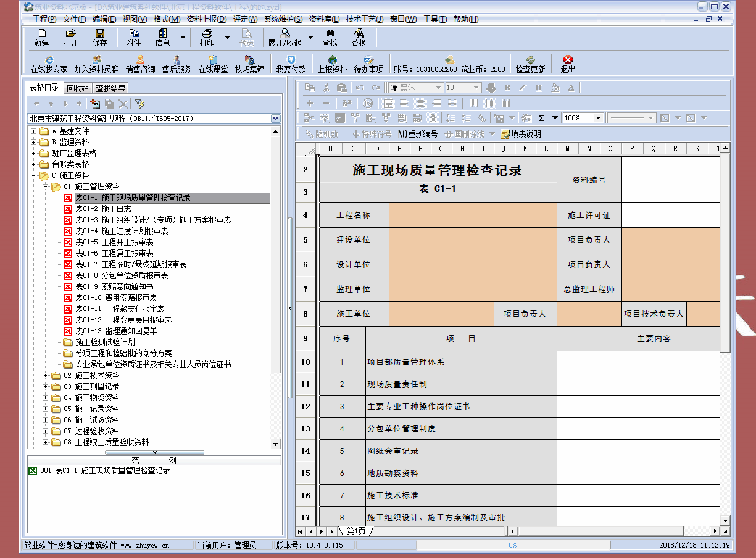Collapse the left panel using the splitter arrow
The image size is (756, 558).
[x=290, y=308]
